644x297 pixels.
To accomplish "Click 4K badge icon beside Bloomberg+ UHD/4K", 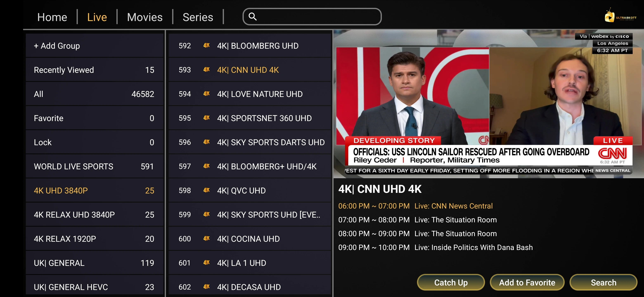I will (206, 166).
